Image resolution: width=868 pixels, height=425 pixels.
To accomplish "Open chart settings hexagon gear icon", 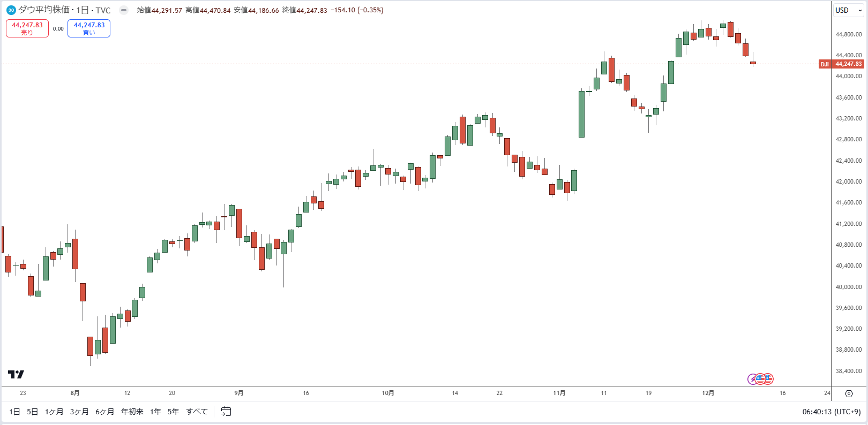I will click(x=849, y=393).
